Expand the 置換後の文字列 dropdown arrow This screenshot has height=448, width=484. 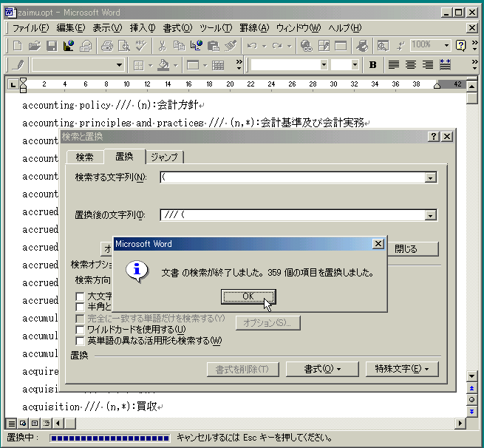point(430,215)
